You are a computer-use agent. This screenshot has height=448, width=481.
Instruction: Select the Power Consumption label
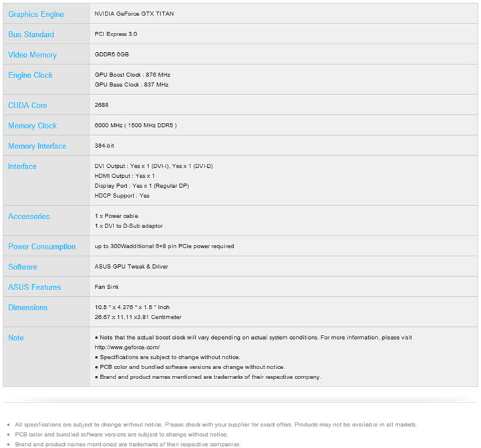pyautogui.click(x=41, y=247)
